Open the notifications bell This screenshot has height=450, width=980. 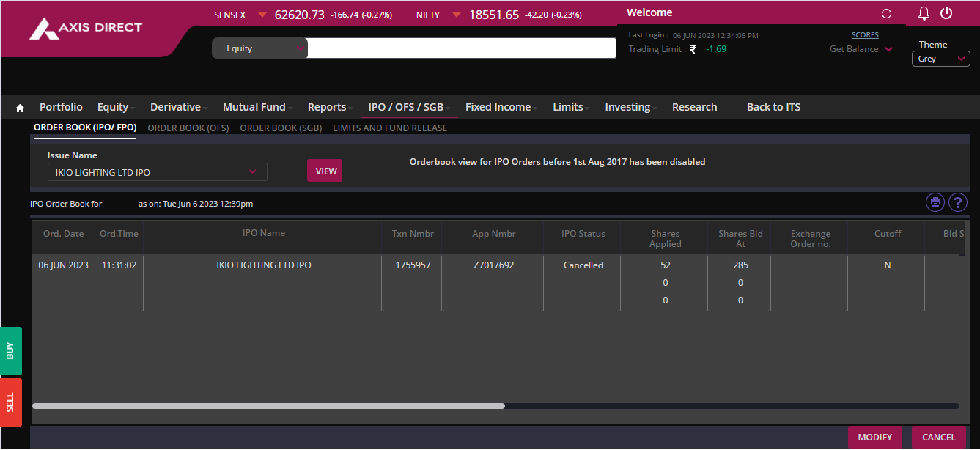924,13
